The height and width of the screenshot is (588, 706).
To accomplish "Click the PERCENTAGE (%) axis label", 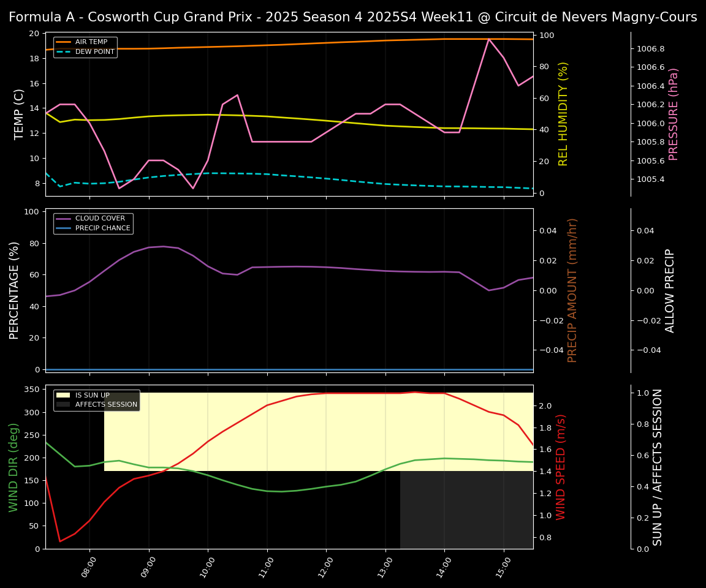I will pos(14,290).
